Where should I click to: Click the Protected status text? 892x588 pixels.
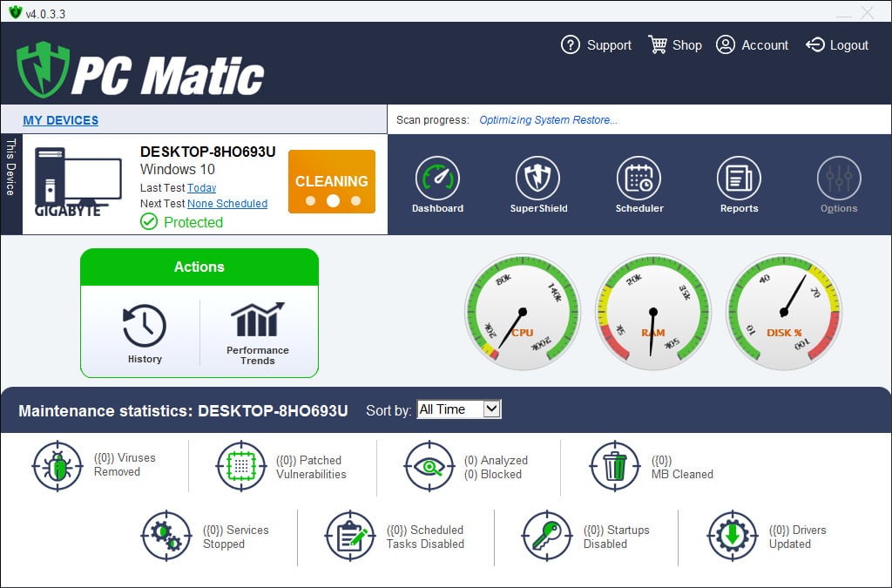coord(193,222)
